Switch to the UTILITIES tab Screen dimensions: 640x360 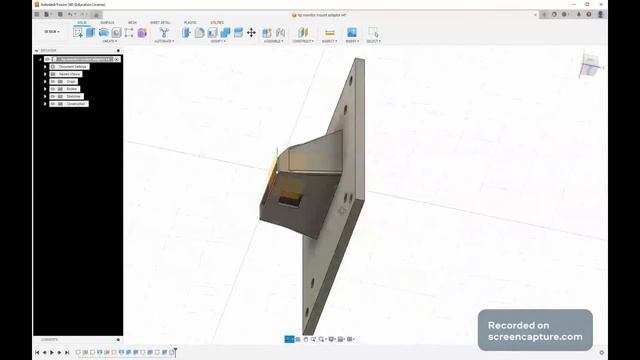coord(217,22)
